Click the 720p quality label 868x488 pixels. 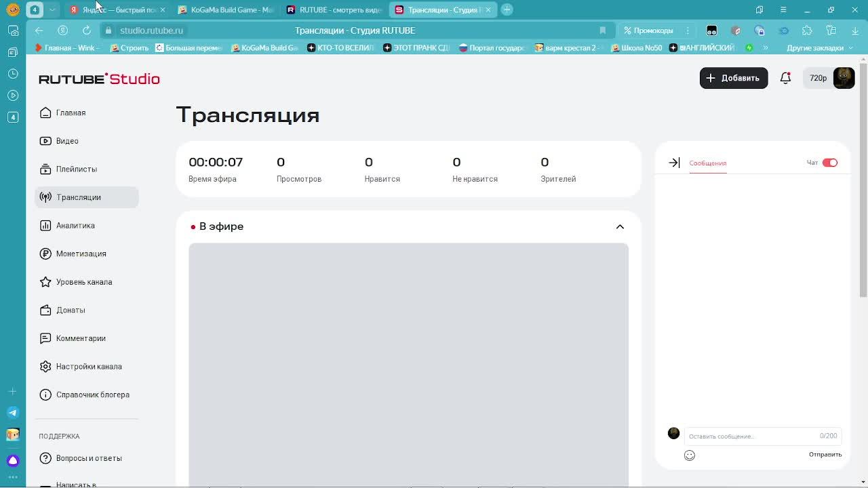(818, 78)
